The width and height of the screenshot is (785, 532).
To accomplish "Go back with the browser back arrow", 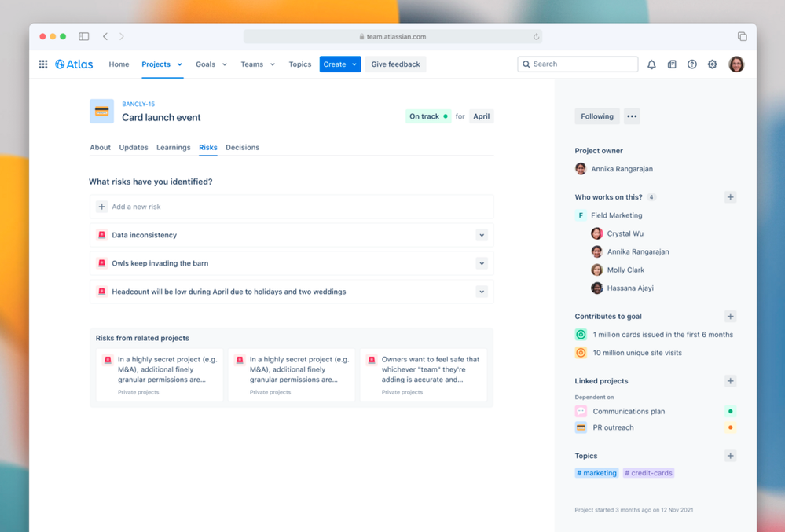I will [x=105, y=36].
